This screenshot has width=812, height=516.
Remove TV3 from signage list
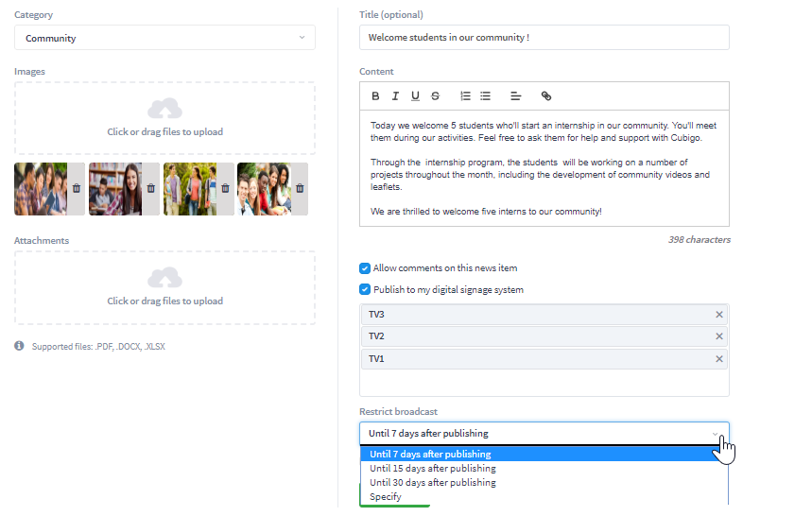[718, 315]
